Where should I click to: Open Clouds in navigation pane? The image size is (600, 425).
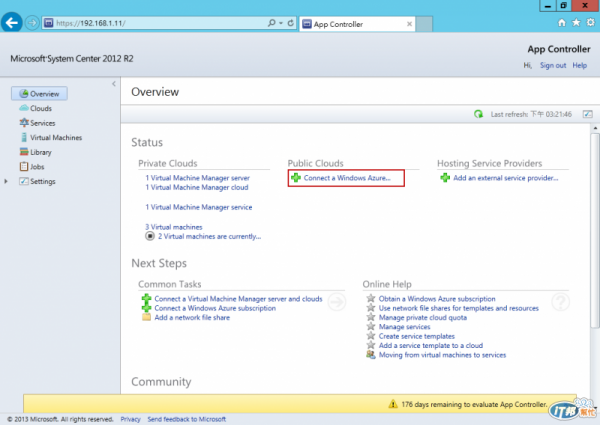click(41, 108)
